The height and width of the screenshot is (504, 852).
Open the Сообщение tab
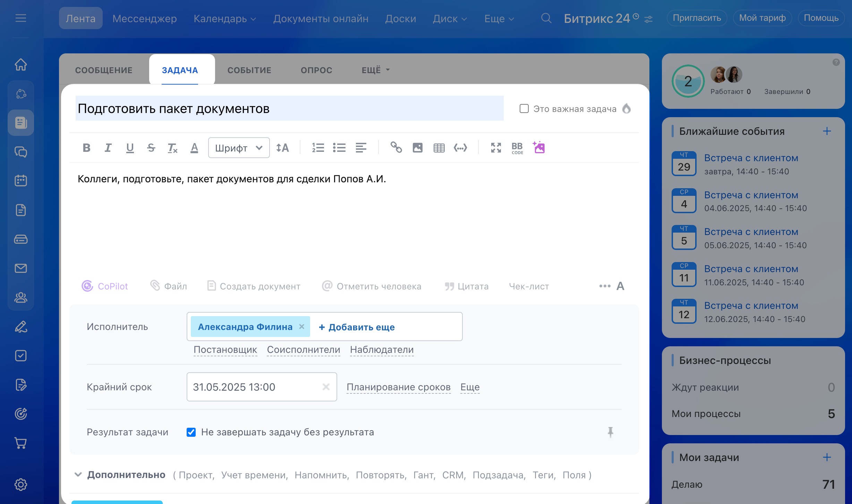(104, 70)
